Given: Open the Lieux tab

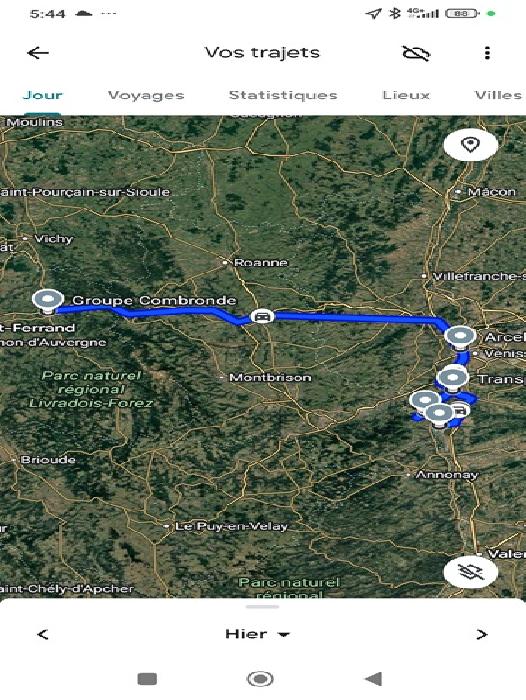Looking at the screenshot, I should point(406,95).
